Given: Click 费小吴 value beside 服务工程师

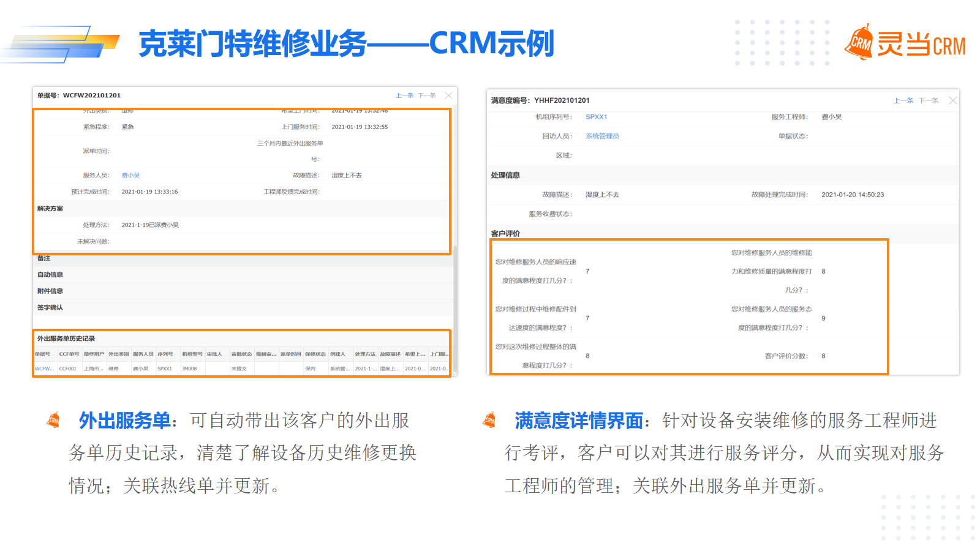Looking at the screenshot, I should 831,117.
